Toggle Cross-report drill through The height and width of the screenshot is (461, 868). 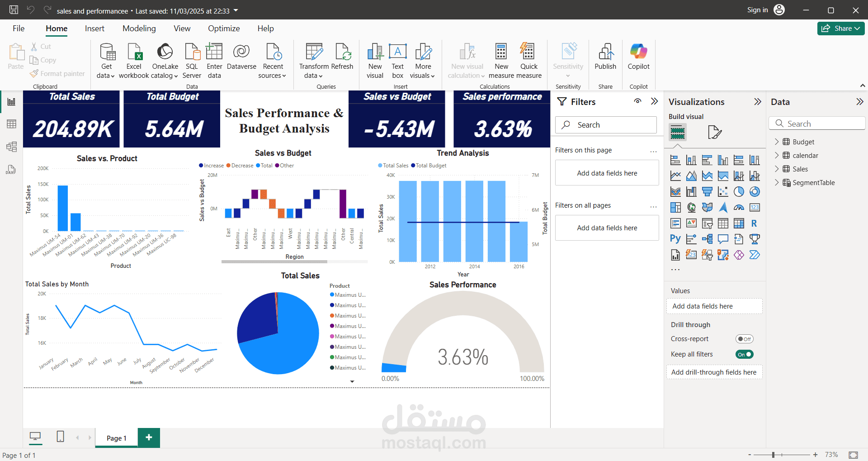point(745,339)
